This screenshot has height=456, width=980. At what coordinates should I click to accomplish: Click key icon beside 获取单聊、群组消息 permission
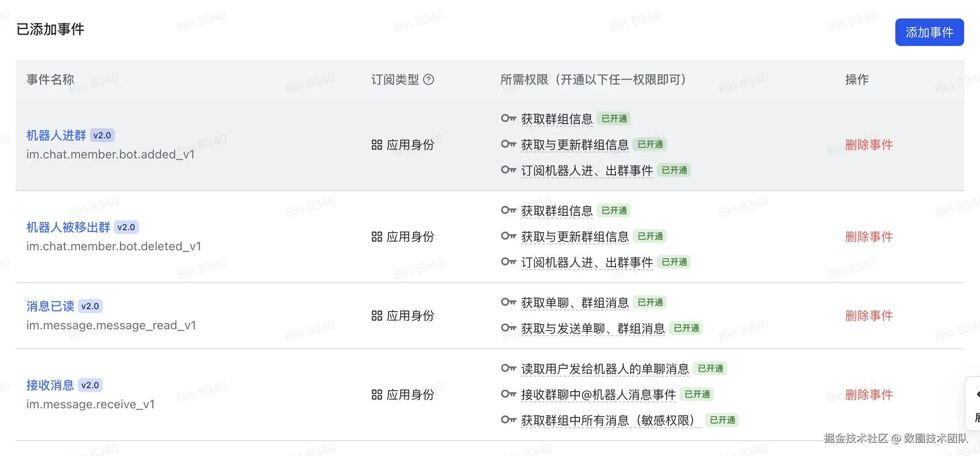point(508,302)
